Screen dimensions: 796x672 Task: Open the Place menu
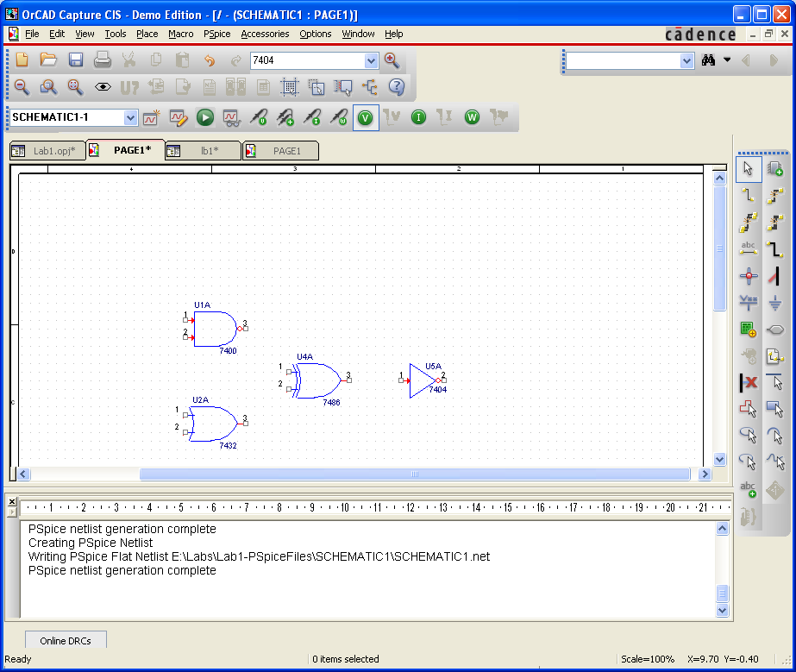(x=147, y=34)
